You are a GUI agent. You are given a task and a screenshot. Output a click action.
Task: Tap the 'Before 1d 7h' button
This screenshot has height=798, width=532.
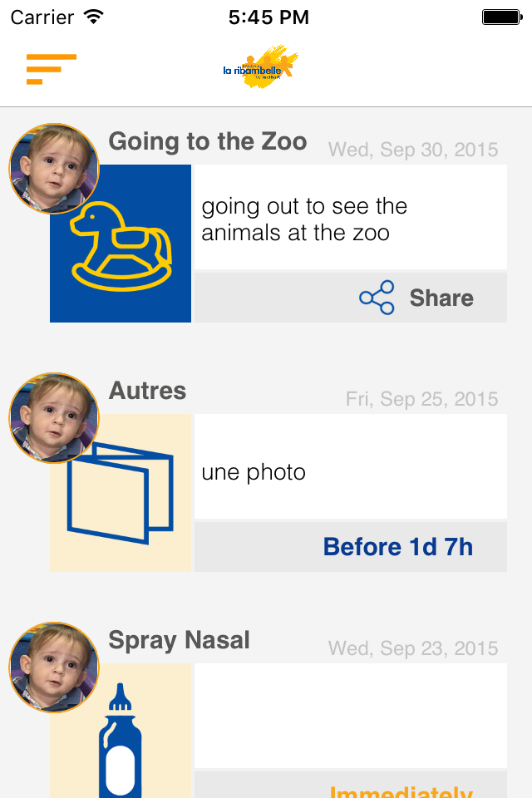[x=397, y=547]
